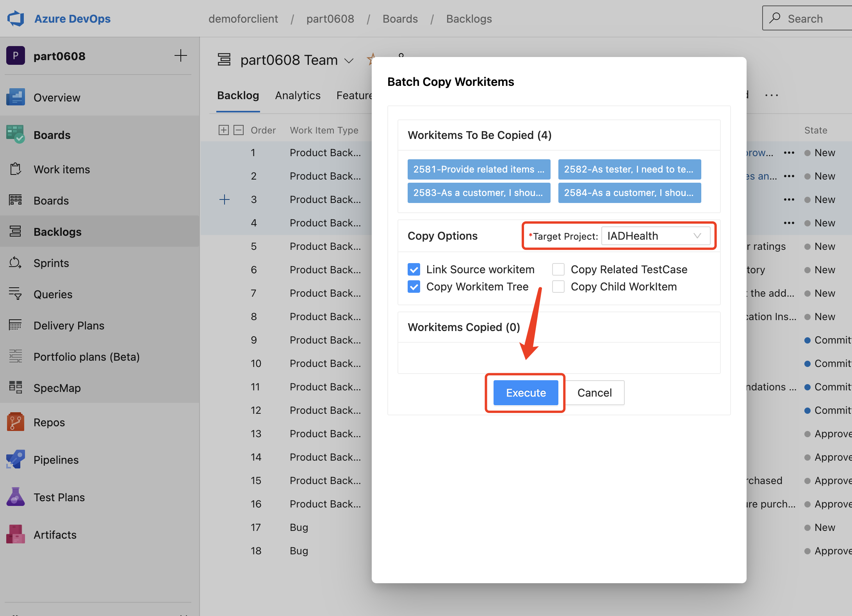Select the Repos sidebar icon

(15, 422)
